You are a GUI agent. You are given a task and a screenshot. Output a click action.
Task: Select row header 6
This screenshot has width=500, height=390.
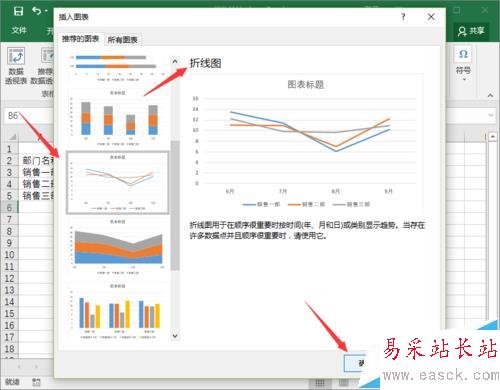pos(9,208)
